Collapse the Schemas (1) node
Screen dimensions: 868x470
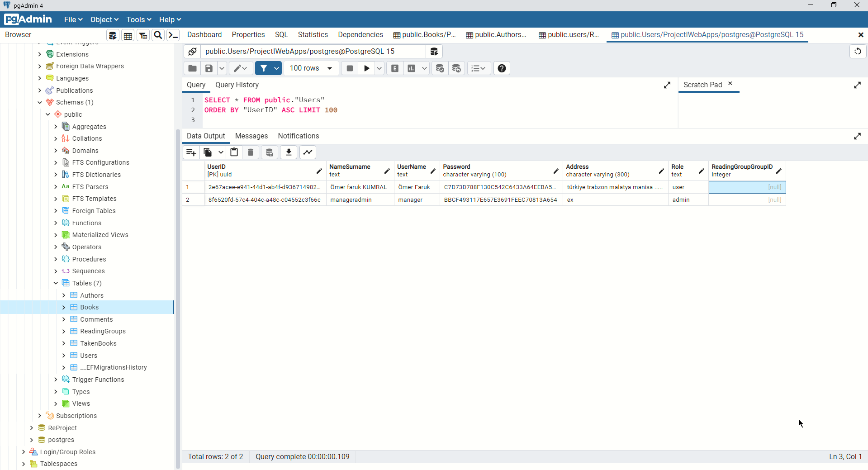point(40,102)
